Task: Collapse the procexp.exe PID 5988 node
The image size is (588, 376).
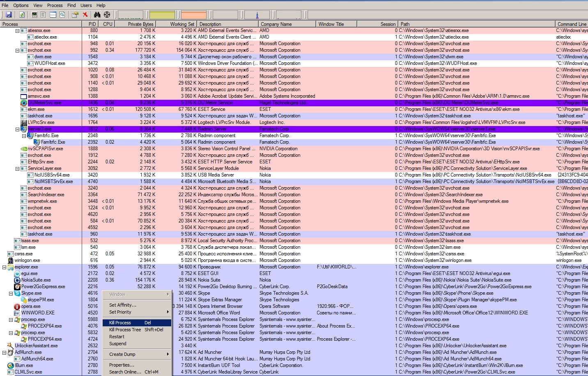Action: coord(11,319)
